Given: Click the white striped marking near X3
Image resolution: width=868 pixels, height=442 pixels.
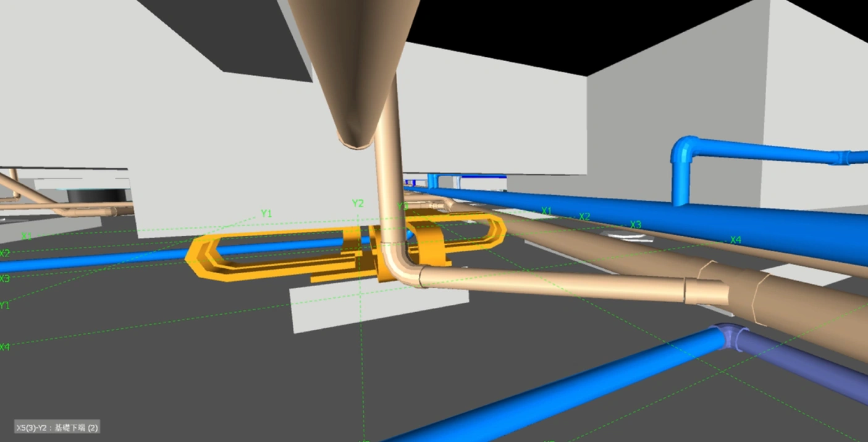Looking at the screenshot, I should coord(628,236).
